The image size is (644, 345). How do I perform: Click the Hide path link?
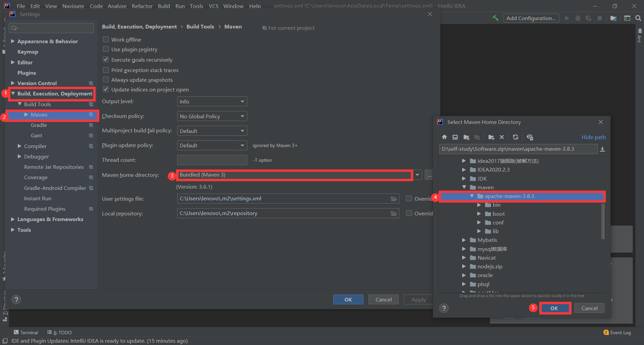593,137
